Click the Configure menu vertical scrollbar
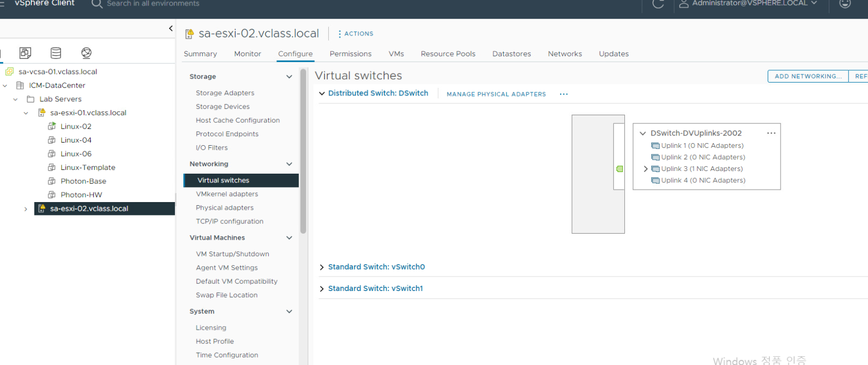This screenshot has width=868, height=365. (x=303, y=151)
